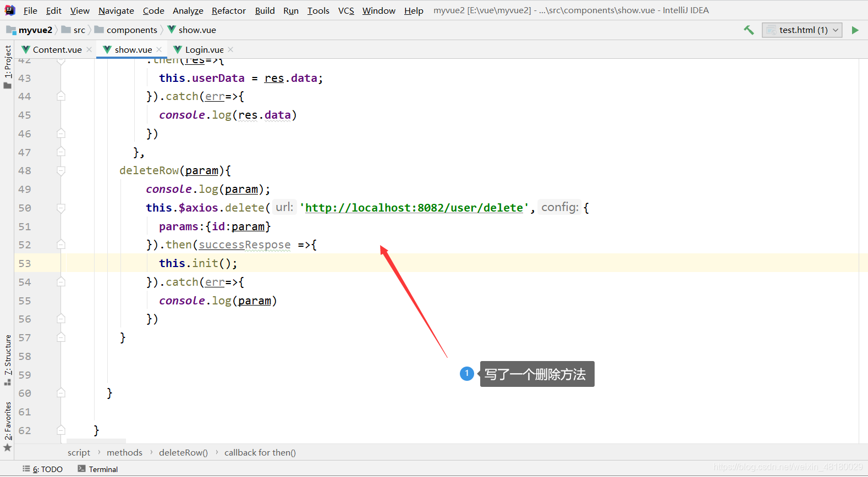The height and width of the screenshot is (477, 868).
Task: Click the green Run button
Action: click(x=855, y=30)
